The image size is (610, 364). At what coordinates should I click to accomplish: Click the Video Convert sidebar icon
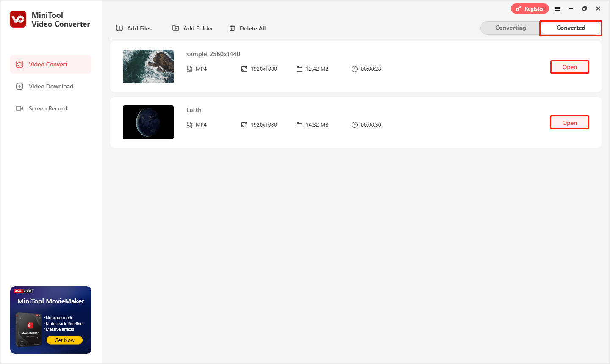tap(19, 64)
